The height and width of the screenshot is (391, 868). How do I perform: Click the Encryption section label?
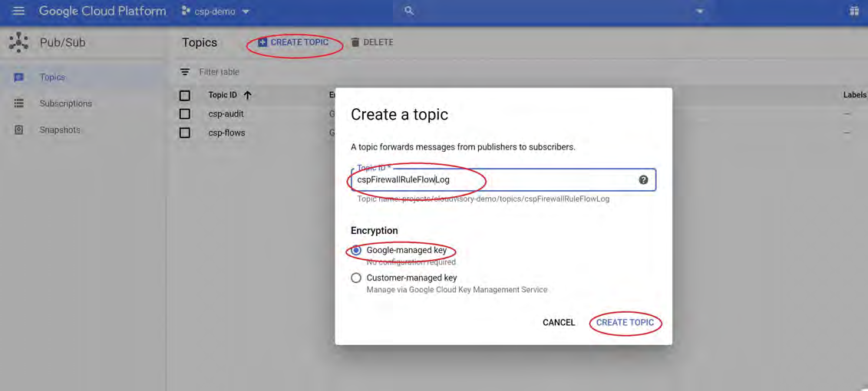375,231
